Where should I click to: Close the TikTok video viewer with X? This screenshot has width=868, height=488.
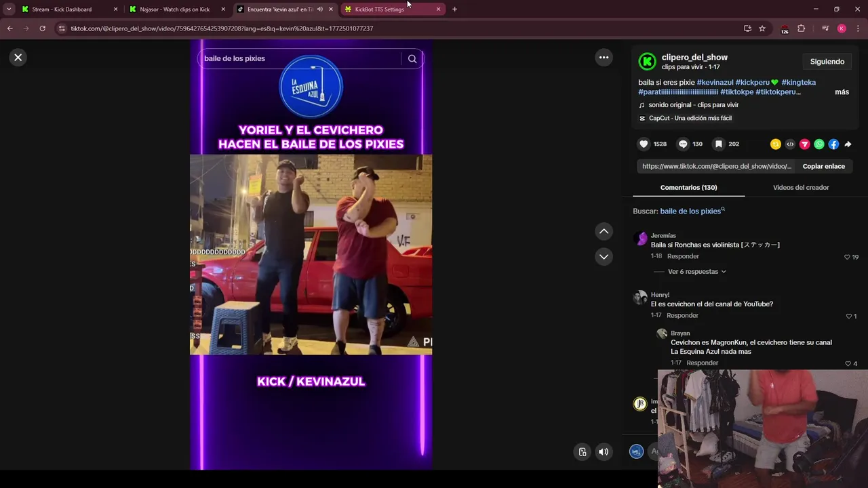(x=18, y=58)
